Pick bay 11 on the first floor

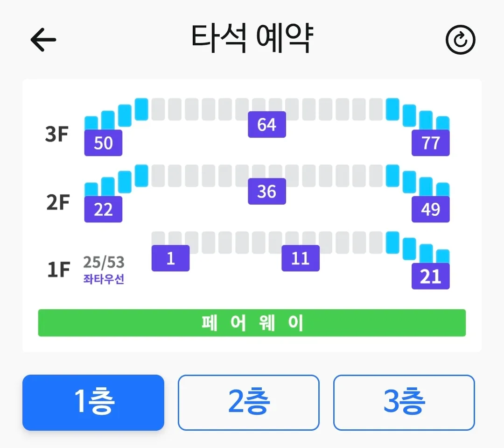(301, 258)
